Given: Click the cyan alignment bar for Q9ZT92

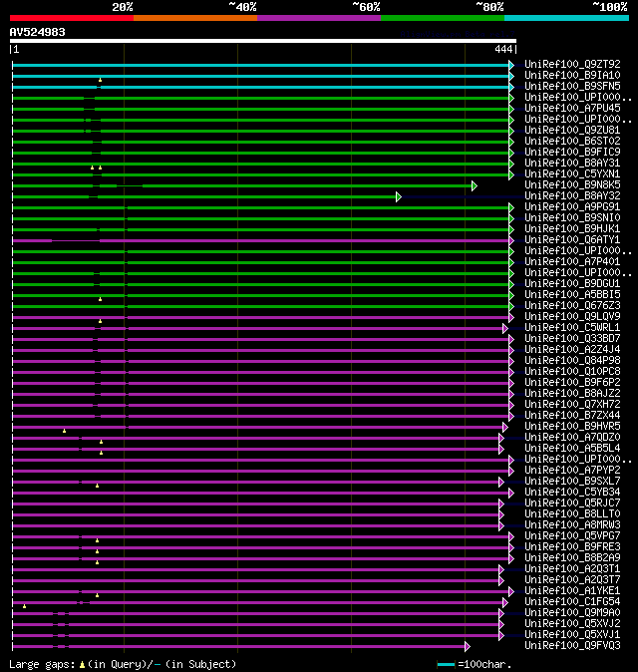Looking at the screenshot, I should pyautogui.click(x=260, y=65).
